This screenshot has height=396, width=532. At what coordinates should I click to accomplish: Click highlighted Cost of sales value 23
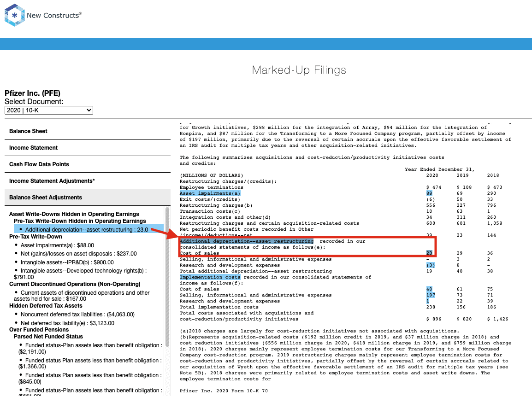(429, 253)
